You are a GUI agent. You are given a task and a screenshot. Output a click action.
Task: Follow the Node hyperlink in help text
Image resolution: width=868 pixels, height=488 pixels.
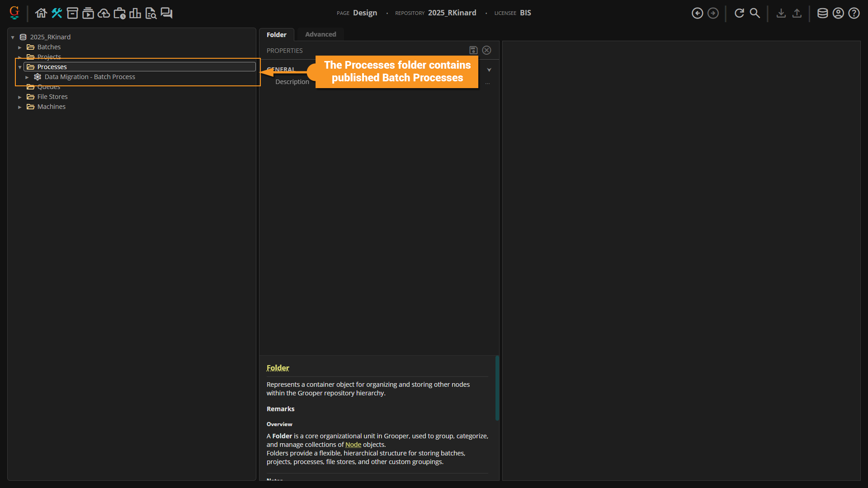[353, 445]
